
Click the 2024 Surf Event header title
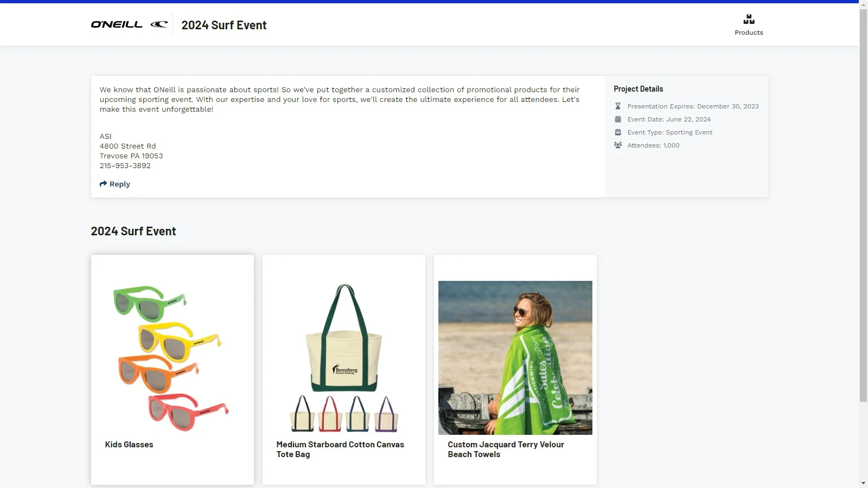pos(224,25)
